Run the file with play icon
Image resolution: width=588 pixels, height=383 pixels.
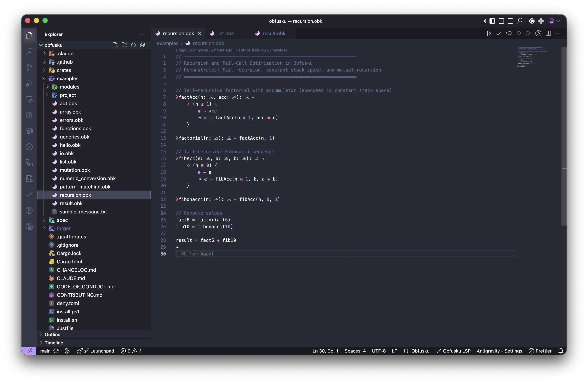[x=489, y=33]
